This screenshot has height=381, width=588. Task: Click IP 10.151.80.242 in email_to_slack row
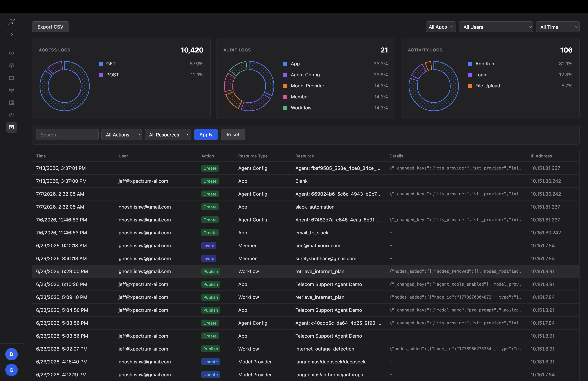pos(546,233)
